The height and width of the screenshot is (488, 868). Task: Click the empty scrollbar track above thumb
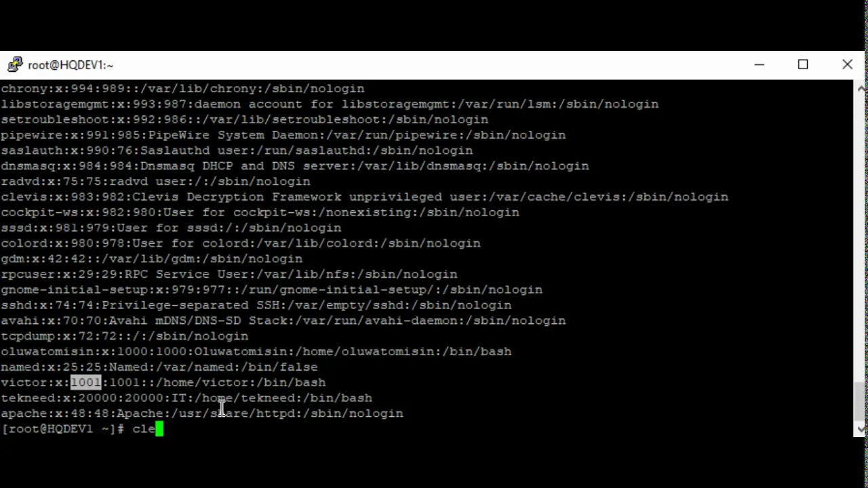pyautogui.click(x=861, y=237)
